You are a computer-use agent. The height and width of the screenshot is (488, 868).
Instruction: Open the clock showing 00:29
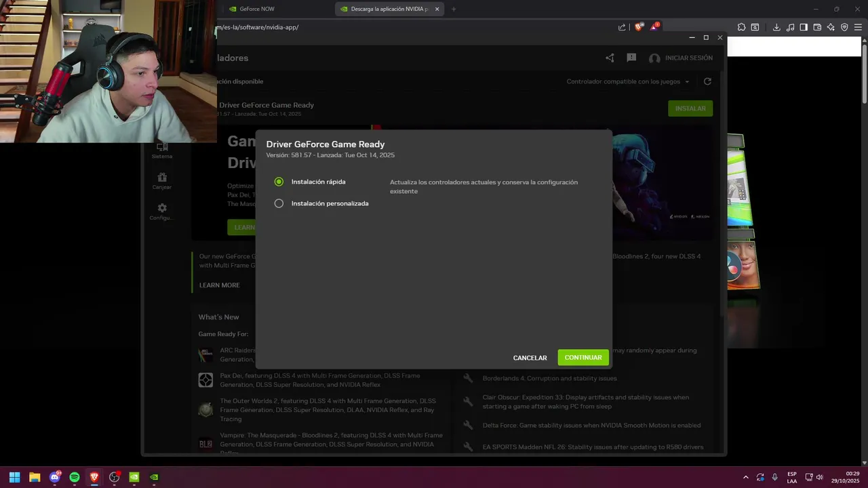[846, 477]
